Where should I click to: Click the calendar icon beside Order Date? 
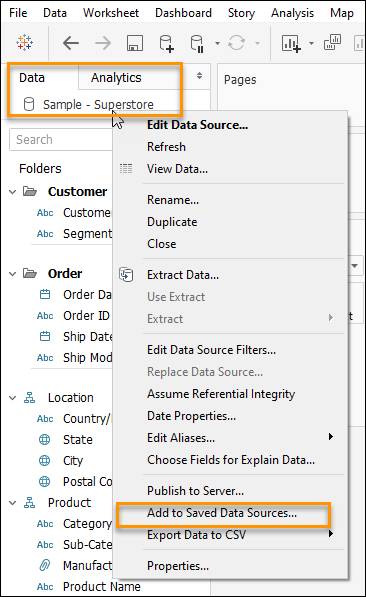pyautogui.click(x=45, y=294)
